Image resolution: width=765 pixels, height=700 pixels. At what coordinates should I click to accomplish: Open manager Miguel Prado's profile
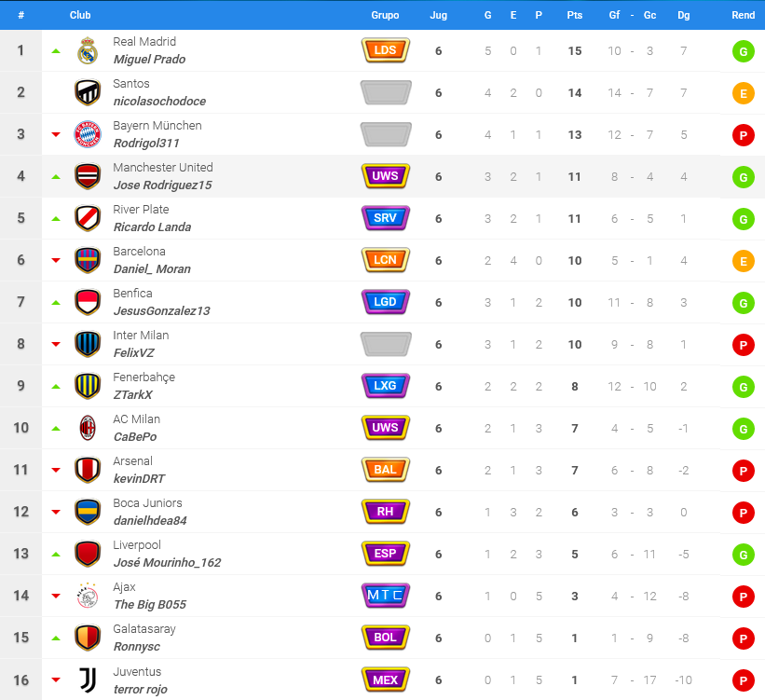tap(149, 60)
